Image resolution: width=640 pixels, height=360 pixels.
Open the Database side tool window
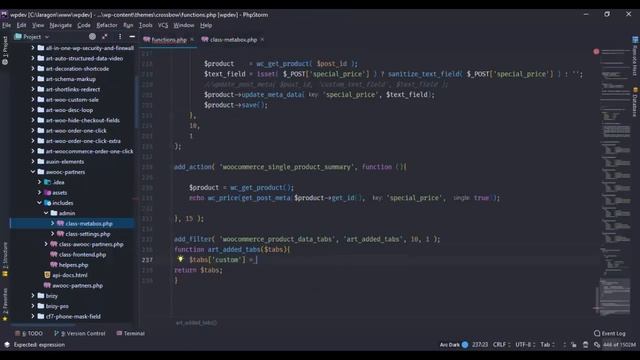[x=635, y=101]
